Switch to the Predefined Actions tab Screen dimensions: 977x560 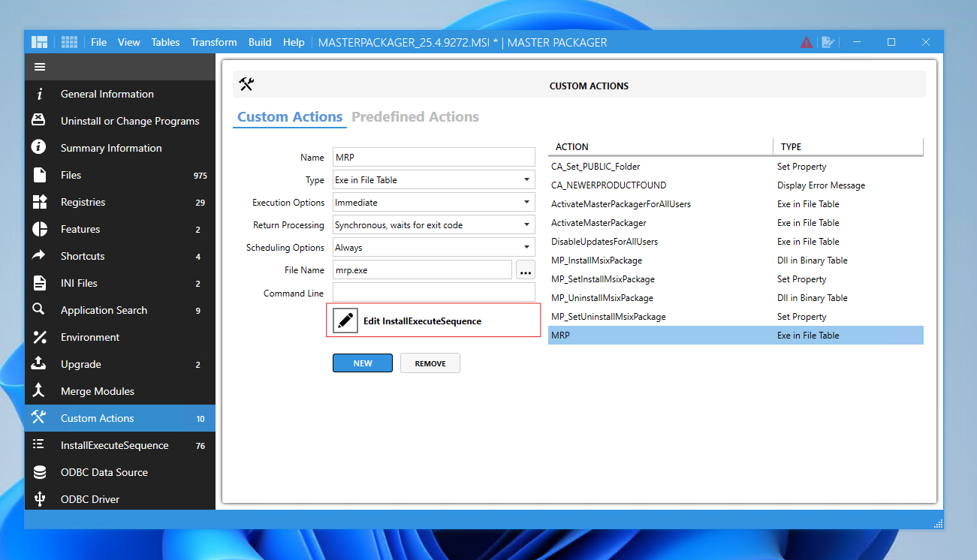(x=415, y=117)
